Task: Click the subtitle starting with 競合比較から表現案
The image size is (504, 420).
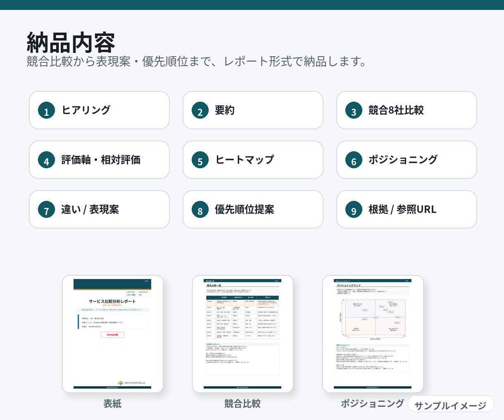Action: click(197, 62)
